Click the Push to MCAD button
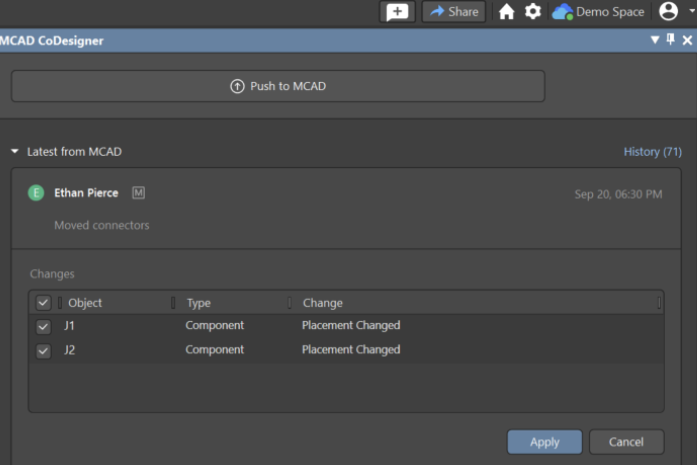 278,86
